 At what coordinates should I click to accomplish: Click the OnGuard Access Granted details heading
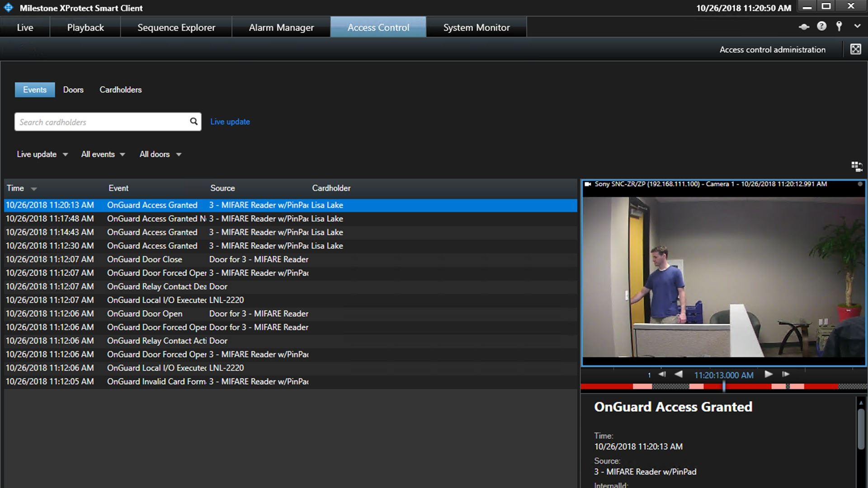673,407
